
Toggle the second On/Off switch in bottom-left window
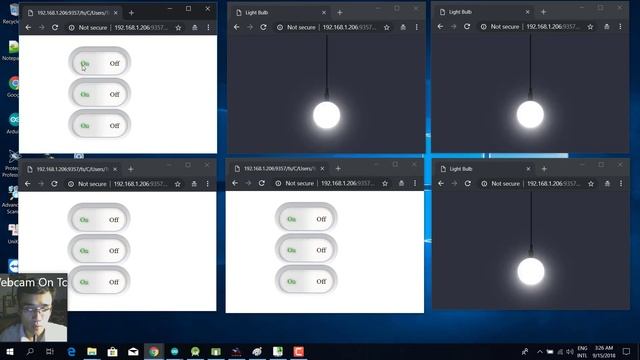98,250
